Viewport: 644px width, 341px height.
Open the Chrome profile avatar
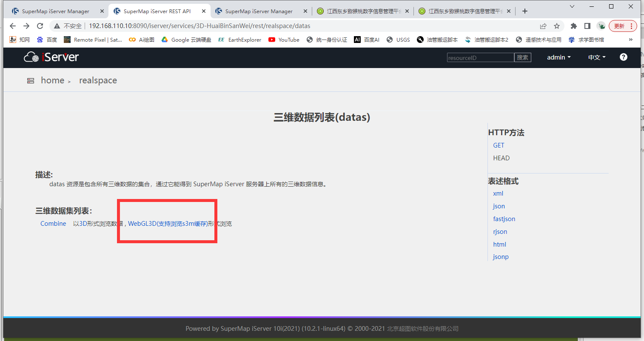tap(601, 26)
